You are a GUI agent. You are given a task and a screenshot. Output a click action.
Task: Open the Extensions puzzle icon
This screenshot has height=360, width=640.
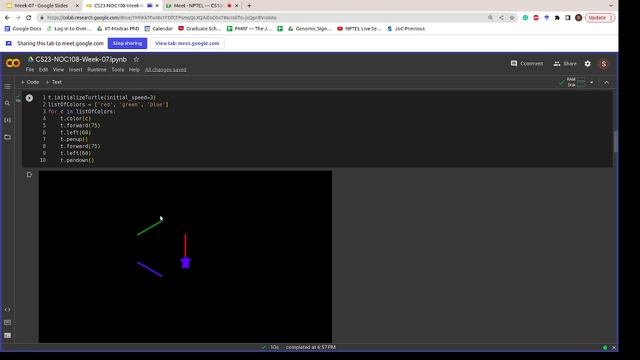(x=557, y=18)
